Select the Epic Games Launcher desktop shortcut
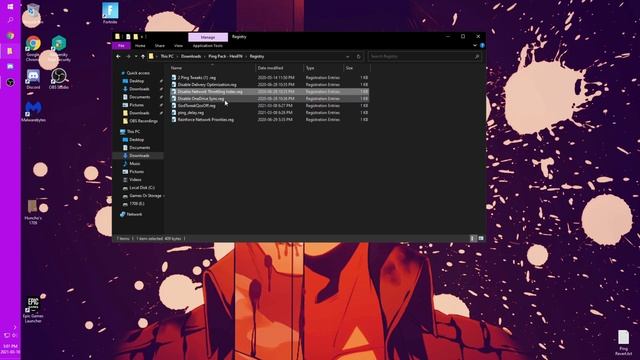The height and width of the screenshot is (360, 640). click(x=33, y=310)
